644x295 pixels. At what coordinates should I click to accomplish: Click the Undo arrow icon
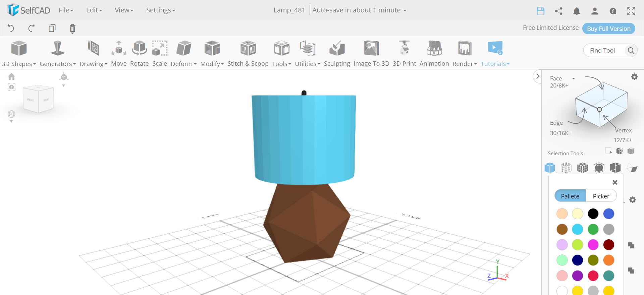pos(11,28)
